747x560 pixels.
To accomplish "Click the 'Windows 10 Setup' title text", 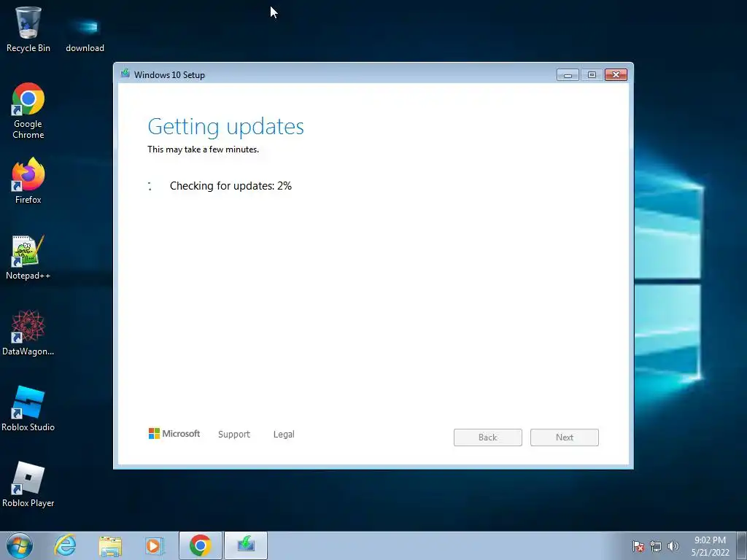I will 169,75.
